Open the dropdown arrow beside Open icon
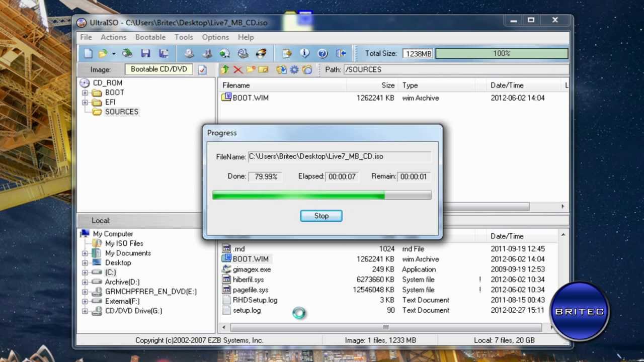The width and height of the screenshot is (644, 362). point(114,53)
